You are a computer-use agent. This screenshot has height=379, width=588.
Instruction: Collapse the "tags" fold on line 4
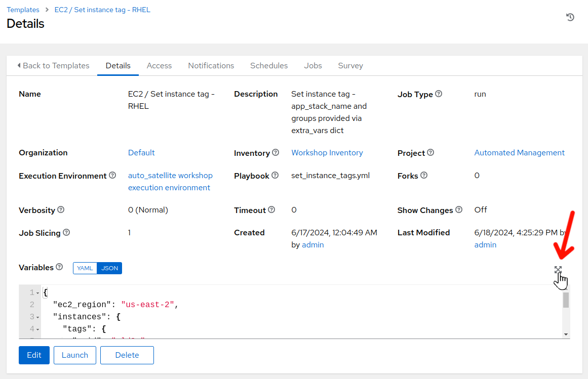38,329
